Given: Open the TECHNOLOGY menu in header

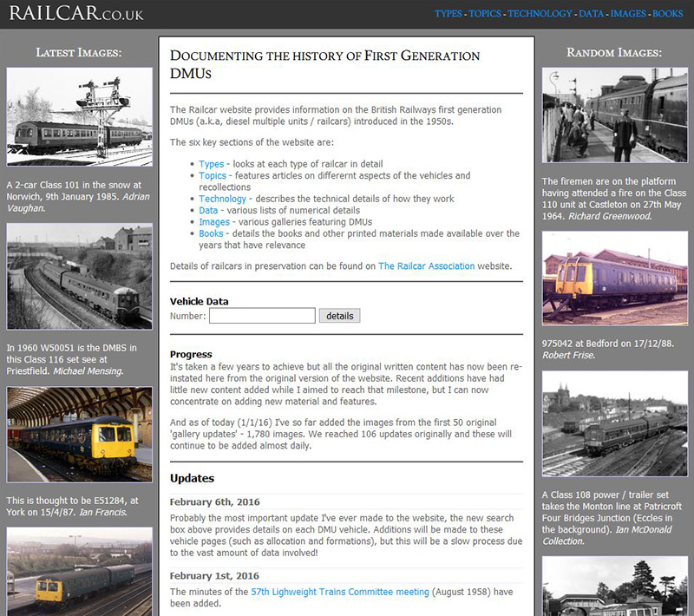Looking at the screenshot, I should (x=540, y=14).
